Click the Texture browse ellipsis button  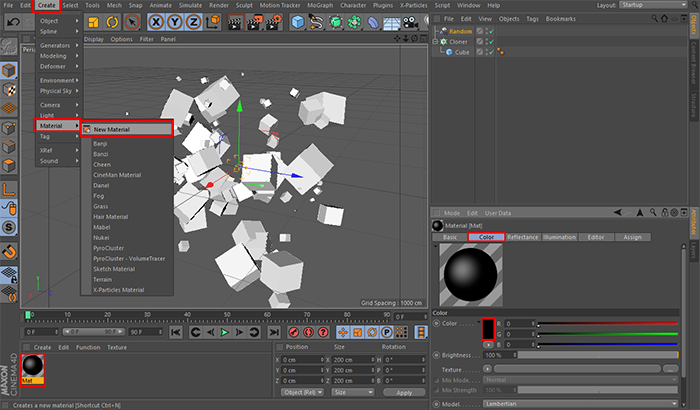(x=670, y=369)
